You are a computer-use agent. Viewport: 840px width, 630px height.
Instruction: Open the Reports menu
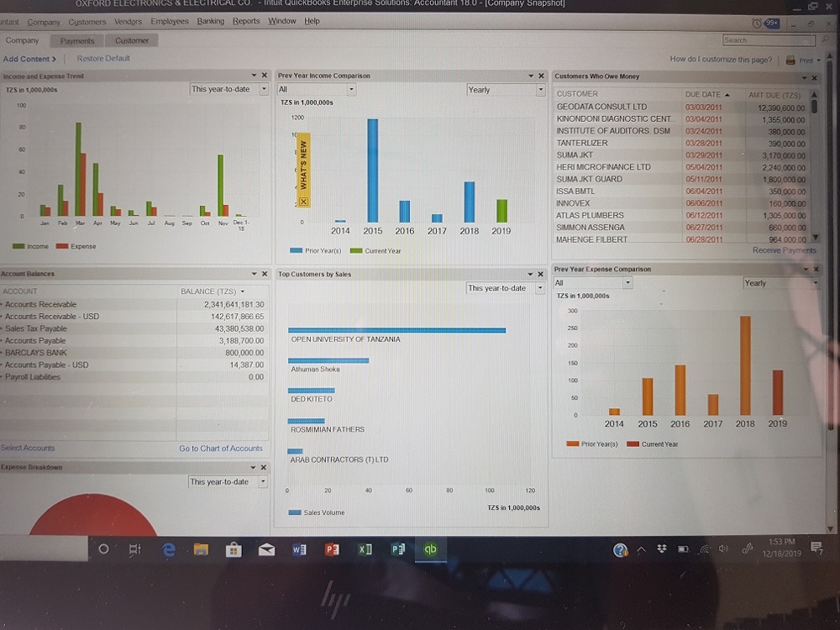(x=246, y=21)
